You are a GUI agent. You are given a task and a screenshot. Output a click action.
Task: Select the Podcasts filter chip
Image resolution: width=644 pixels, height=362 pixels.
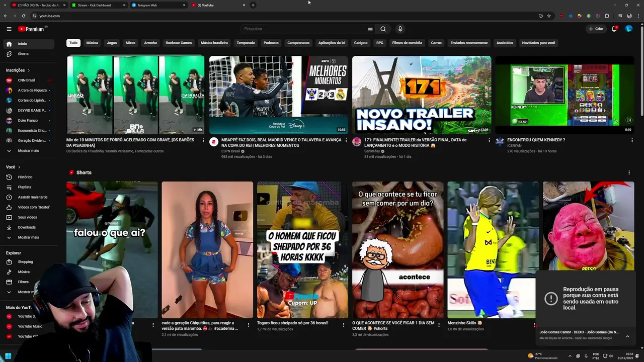(271, 43)
